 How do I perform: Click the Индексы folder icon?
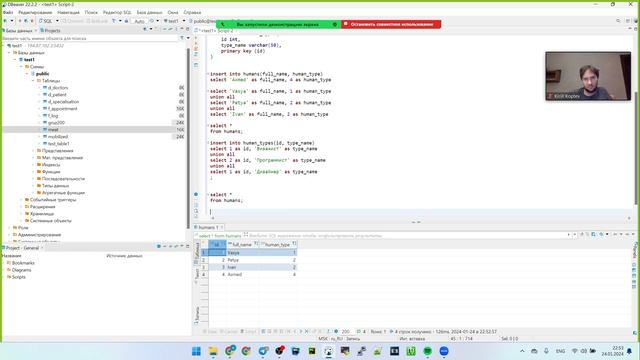[x=39, y=164]
